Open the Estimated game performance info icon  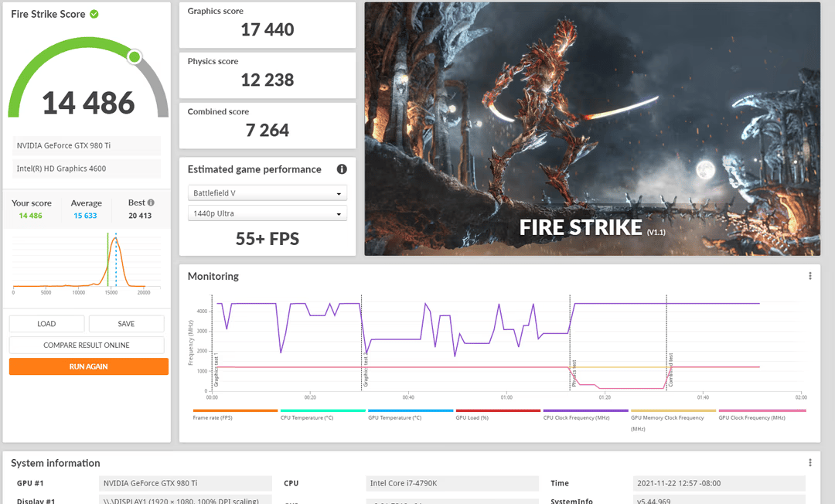click(x=342, y=169)
